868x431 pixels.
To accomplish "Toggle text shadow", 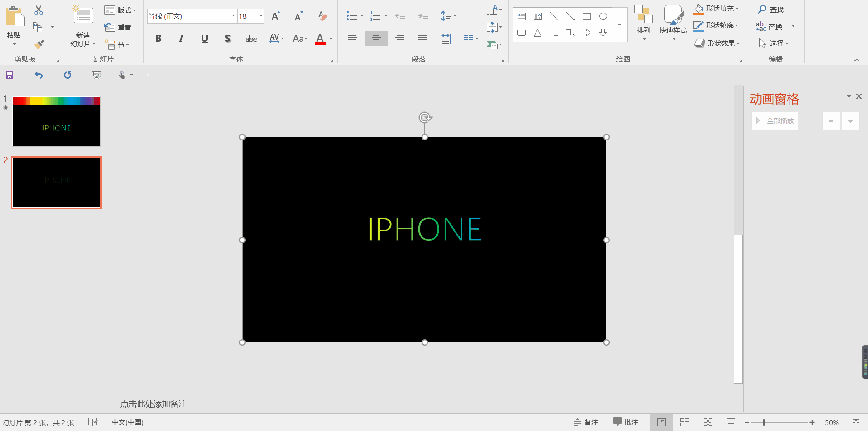I will [228, 39].
